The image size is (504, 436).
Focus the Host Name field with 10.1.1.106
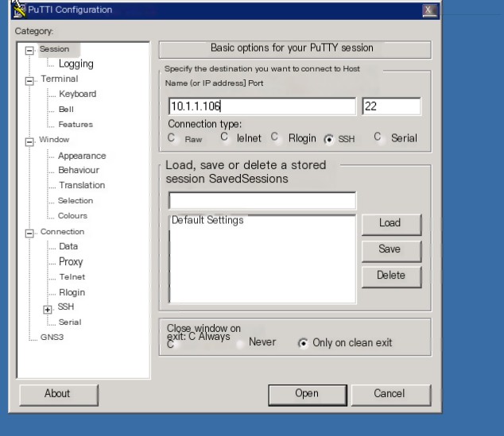pyautogui.click(x=262, y=106)
